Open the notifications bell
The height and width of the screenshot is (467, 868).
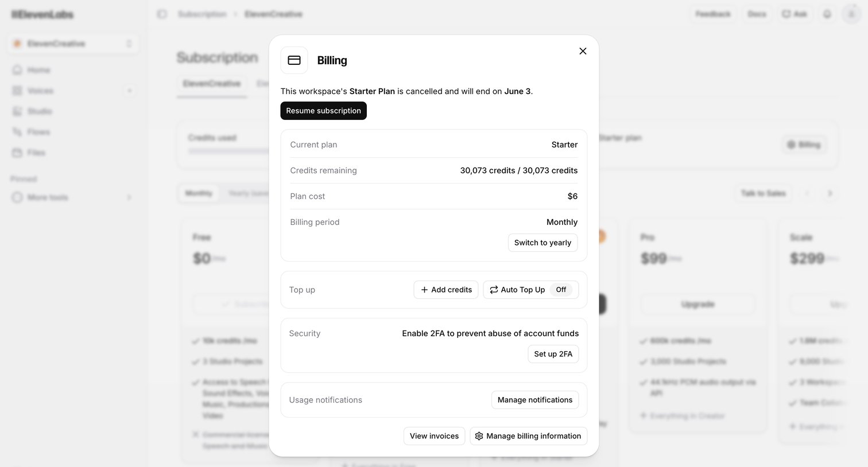[827, 14]
